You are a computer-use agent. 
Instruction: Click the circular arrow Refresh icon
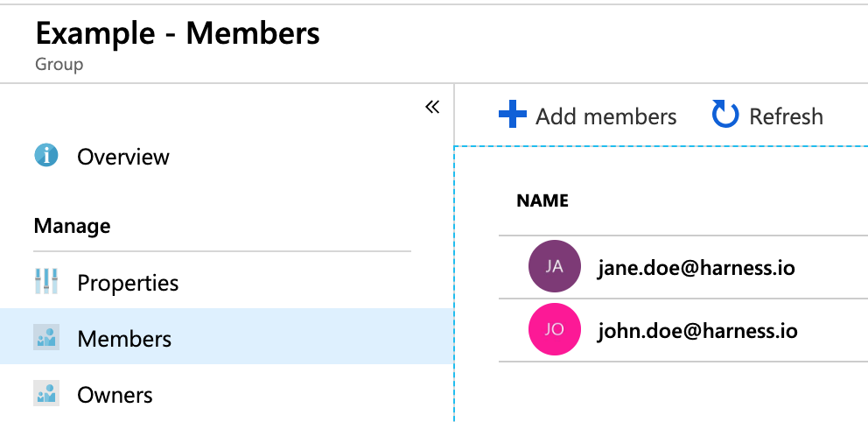725,114
